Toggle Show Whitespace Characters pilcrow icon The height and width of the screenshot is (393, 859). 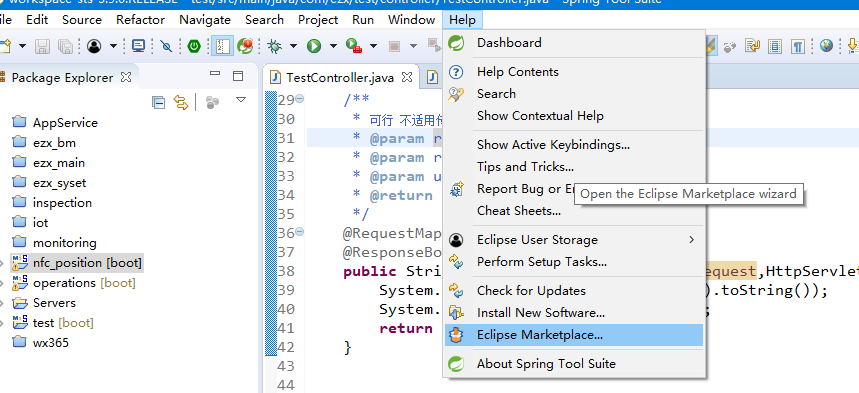798,47
